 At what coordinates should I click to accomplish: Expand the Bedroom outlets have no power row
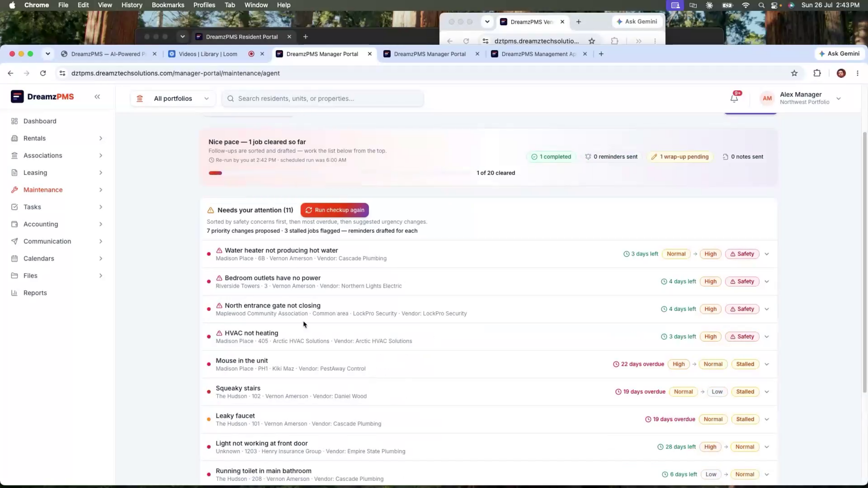coord(767,281)
